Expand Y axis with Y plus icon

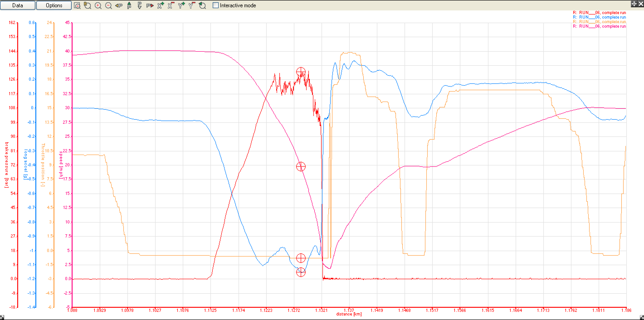(181, 5)
